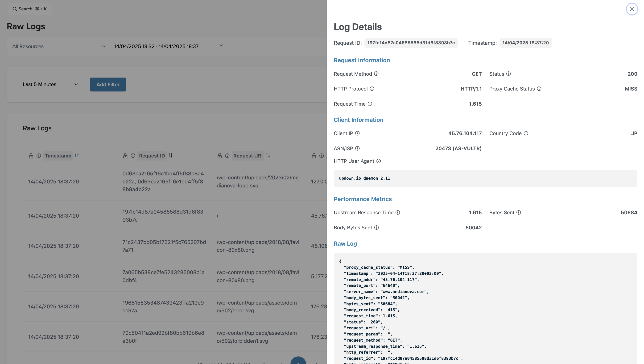644x364 pixels.
Task: Click info icon beside Country Code
Action: click(x=526, y=133)
